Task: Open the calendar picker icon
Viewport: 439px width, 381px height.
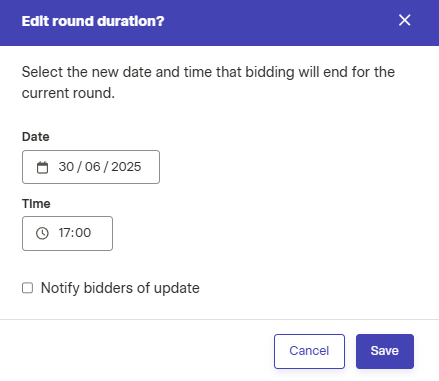Action: [x=42, y=167]
